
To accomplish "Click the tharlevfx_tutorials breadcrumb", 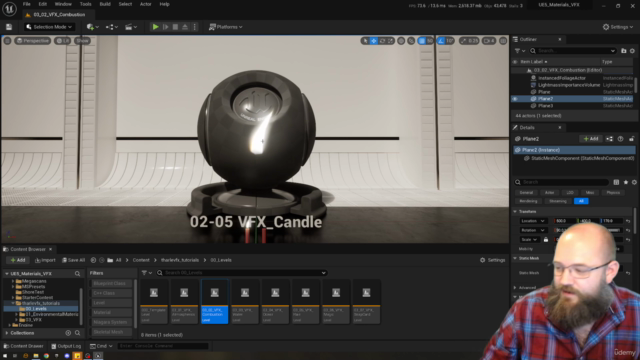I will point(180,260).
